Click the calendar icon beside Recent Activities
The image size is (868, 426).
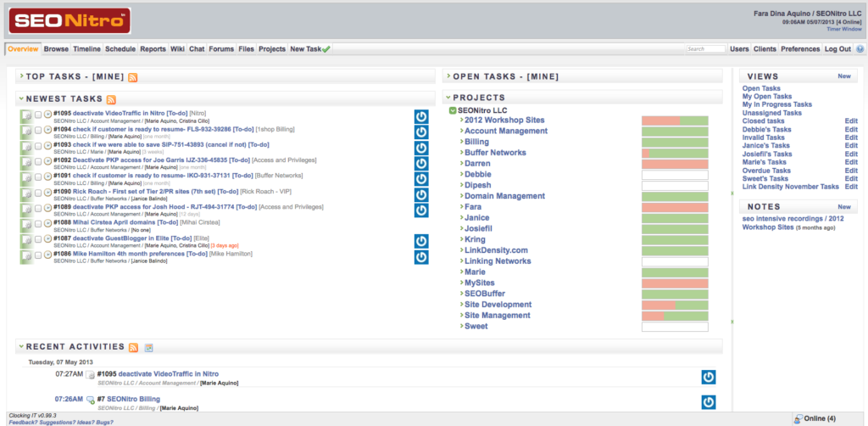pyautogui.click(x=148, y=348)
